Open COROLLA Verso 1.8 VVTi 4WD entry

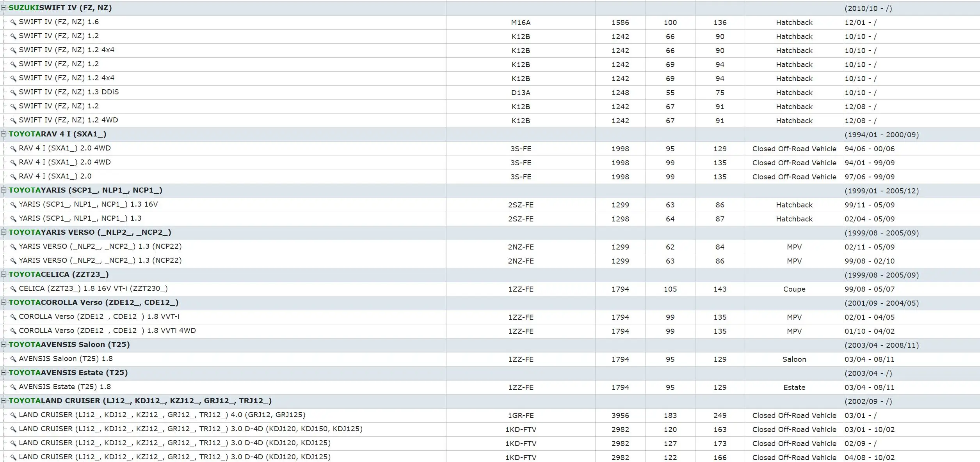point(107,331)
